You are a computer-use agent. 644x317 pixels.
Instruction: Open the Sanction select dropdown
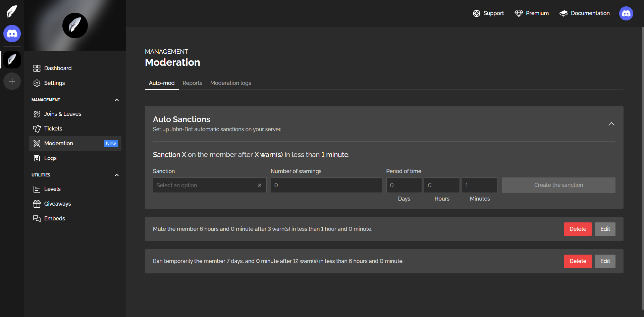click(205, 185)
